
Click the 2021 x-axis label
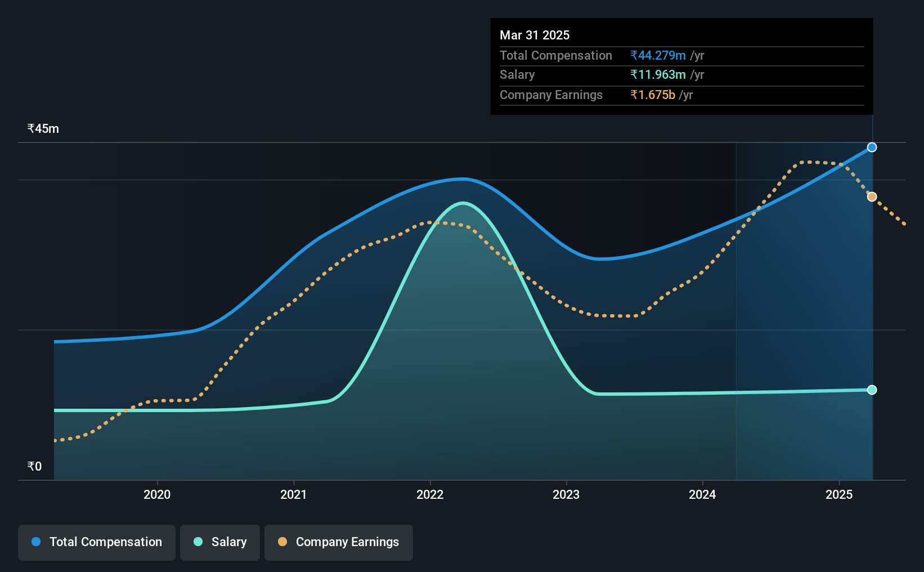[294, 494]
